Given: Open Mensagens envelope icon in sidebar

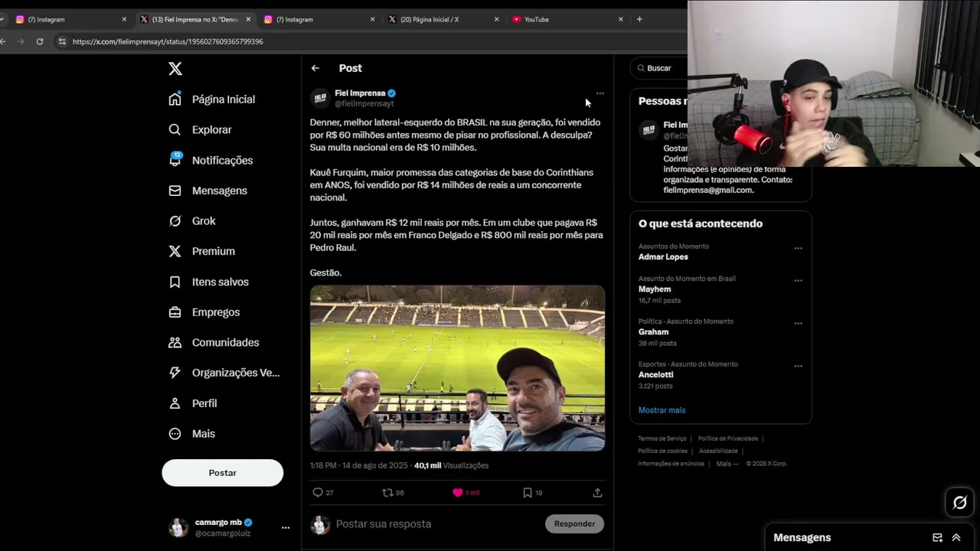Looking at the screenshot, I should 175,191.
